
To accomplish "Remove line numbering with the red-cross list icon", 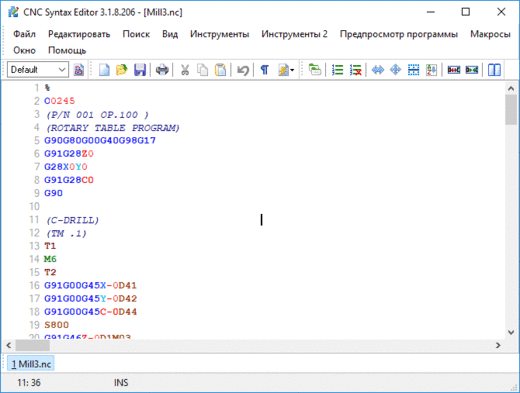I will (356, 70).
